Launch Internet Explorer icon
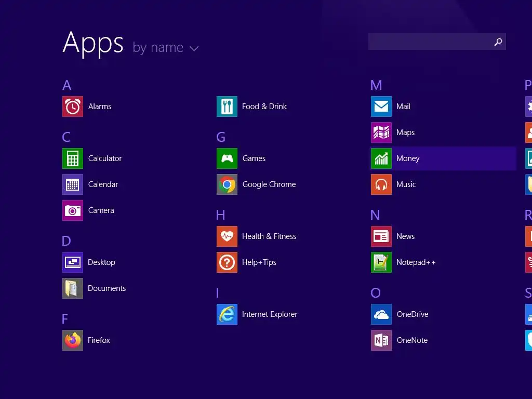Image resolution: width=532 pixels, height=399 pixels. tap(227, 314)
